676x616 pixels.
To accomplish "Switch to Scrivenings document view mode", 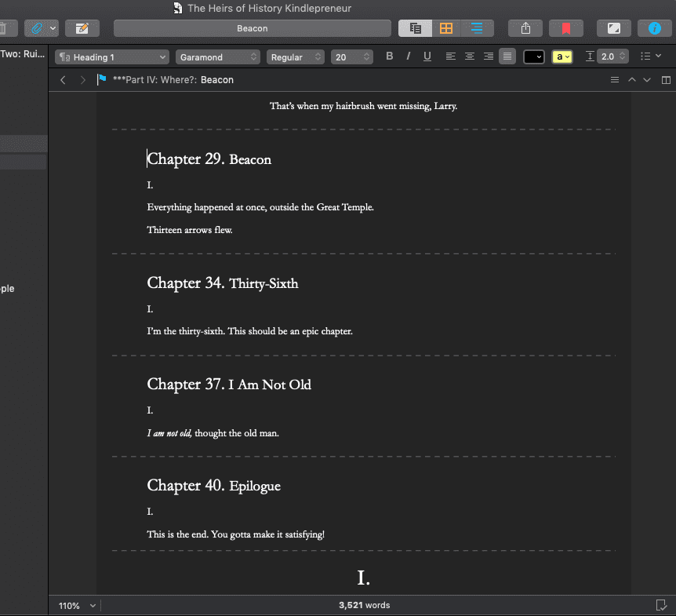I will (415, 28).
